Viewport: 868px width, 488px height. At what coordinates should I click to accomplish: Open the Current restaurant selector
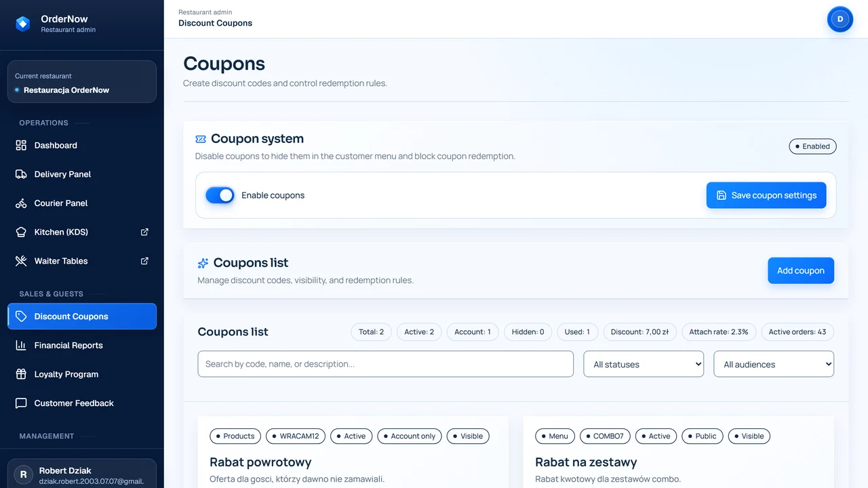pyautogui.click(x=82, y=82)
